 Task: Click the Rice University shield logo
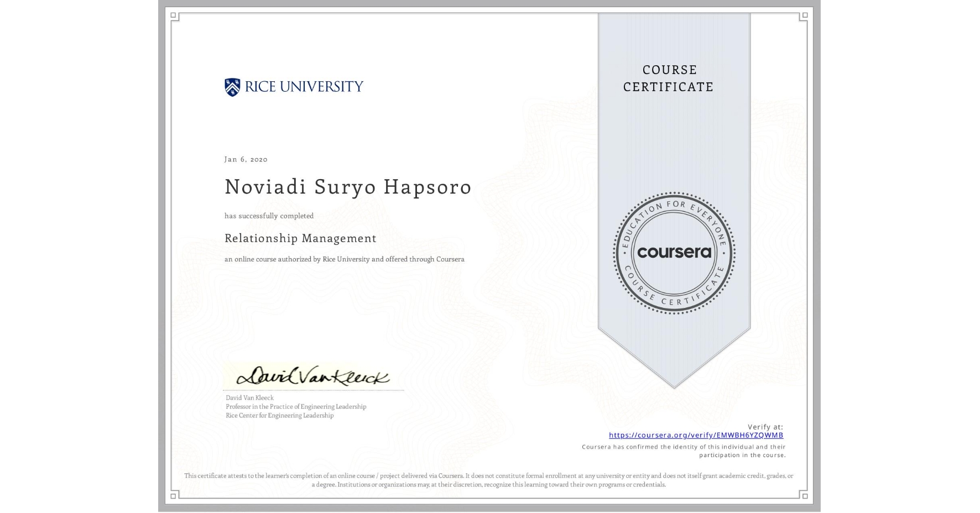click(232, 87)
